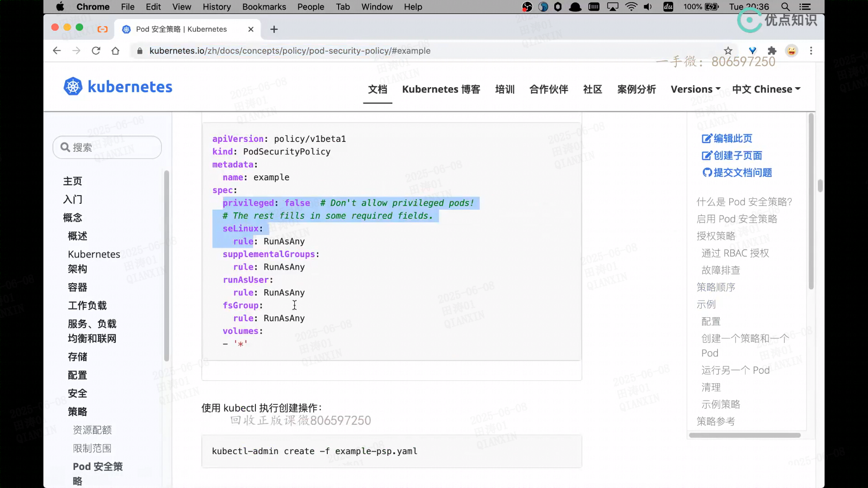868x488 pixels.
Task: Open Chrome three-dot menu
Action: (x=811, y=51)
